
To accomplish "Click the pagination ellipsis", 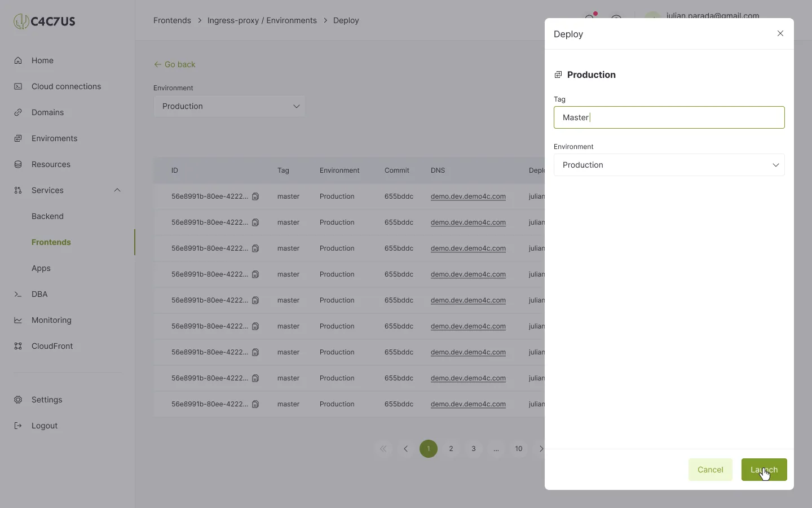I will [x=496, y=449].
